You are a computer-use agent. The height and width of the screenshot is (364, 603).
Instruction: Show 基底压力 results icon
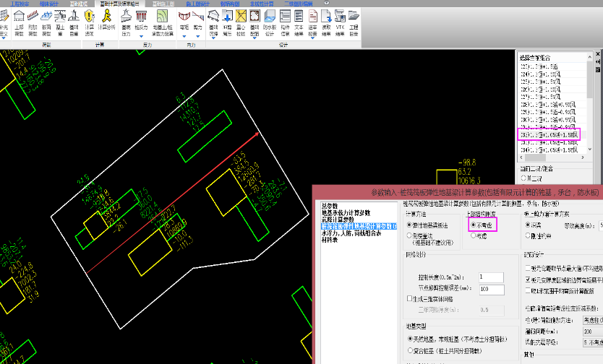126,16
